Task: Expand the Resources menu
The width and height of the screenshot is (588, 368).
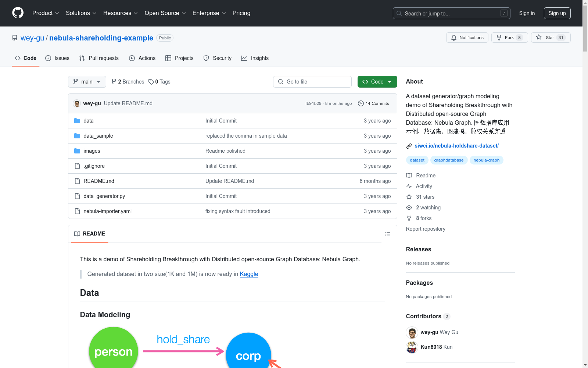Action: tap(121, 13)
